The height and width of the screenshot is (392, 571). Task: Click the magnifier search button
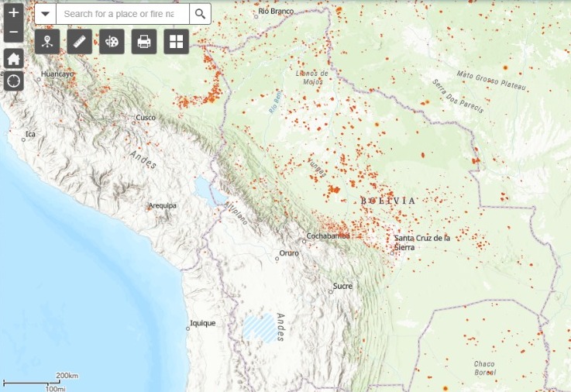[x=201, y=14]
